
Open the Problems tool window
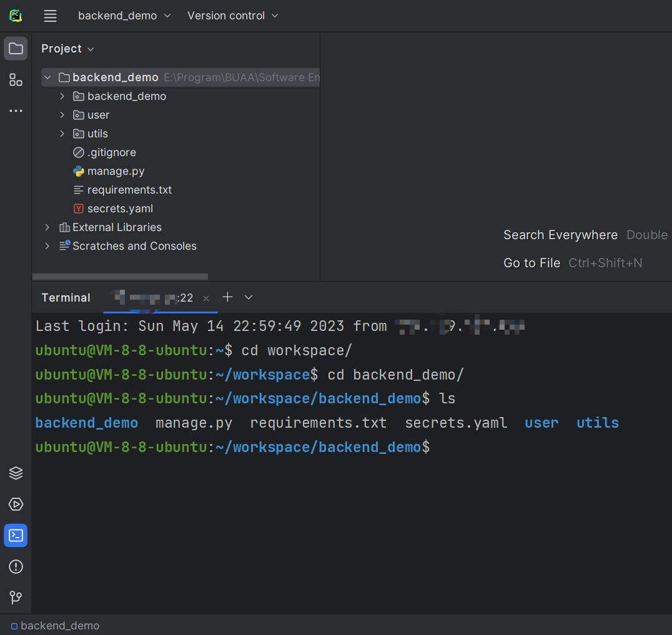click(16, 567)
